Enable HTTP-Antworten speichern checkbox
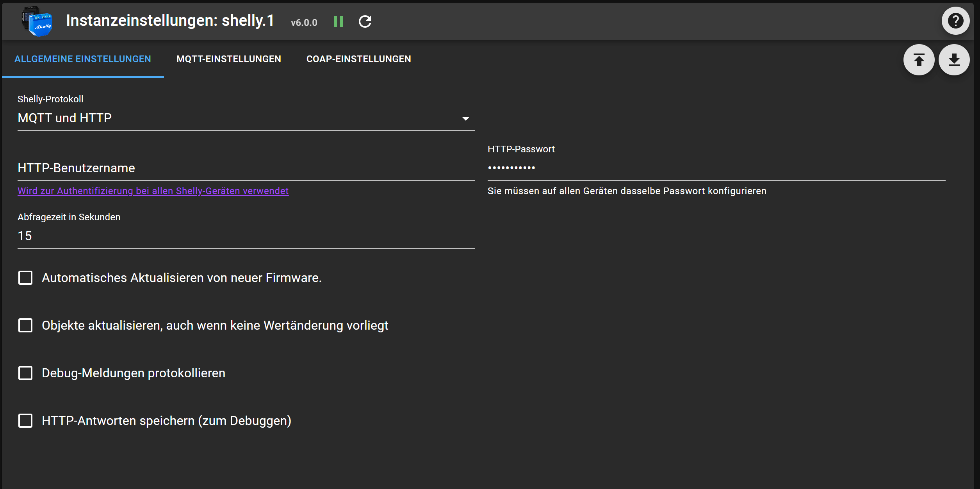 tap(26, 421)
